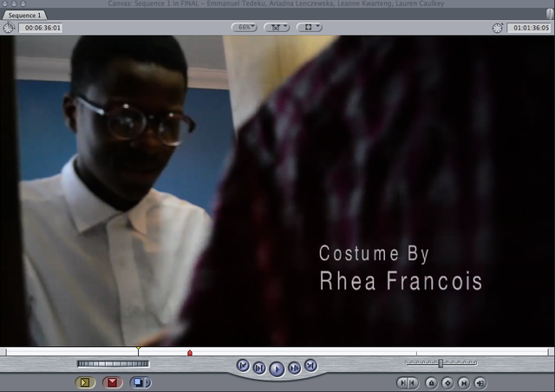Add a motion keyframe with diamond button
This screenshot has height=392, width=555.
coord(447,382)
